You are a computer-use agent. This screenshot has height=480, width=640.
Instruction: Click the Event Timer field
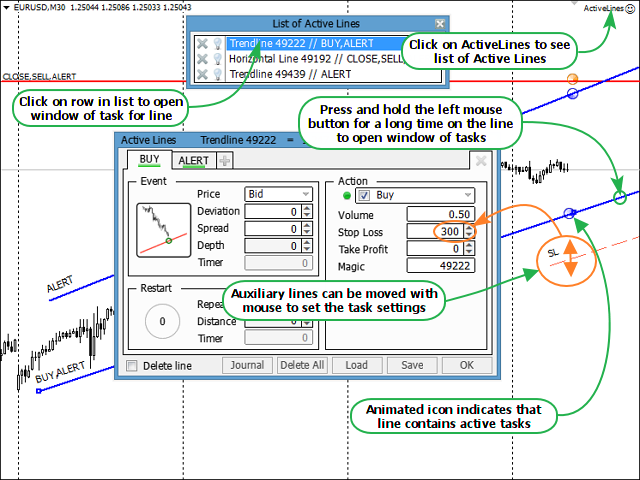coord(278,263)
